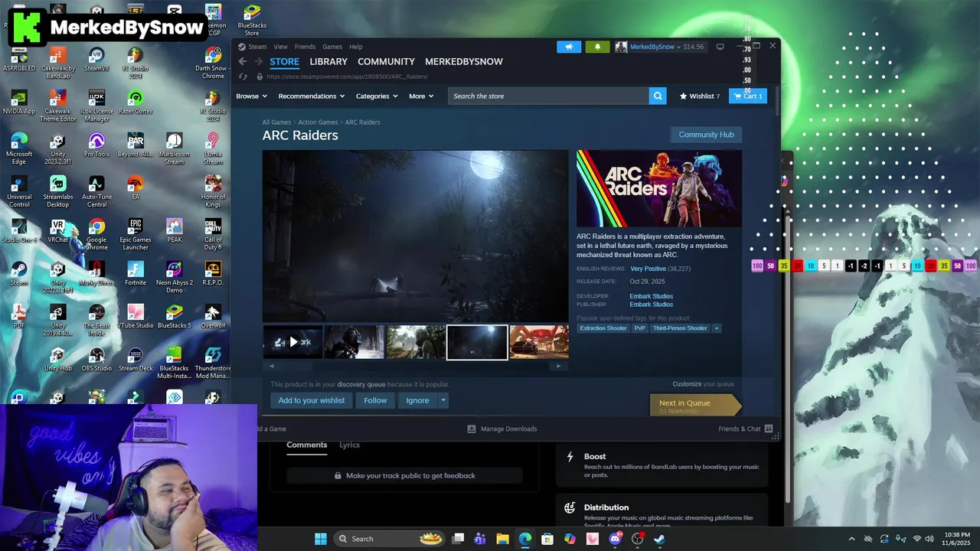Screen dimensions: 980x551
Task: Open the View menu in Steam
Action: point(281,47)
